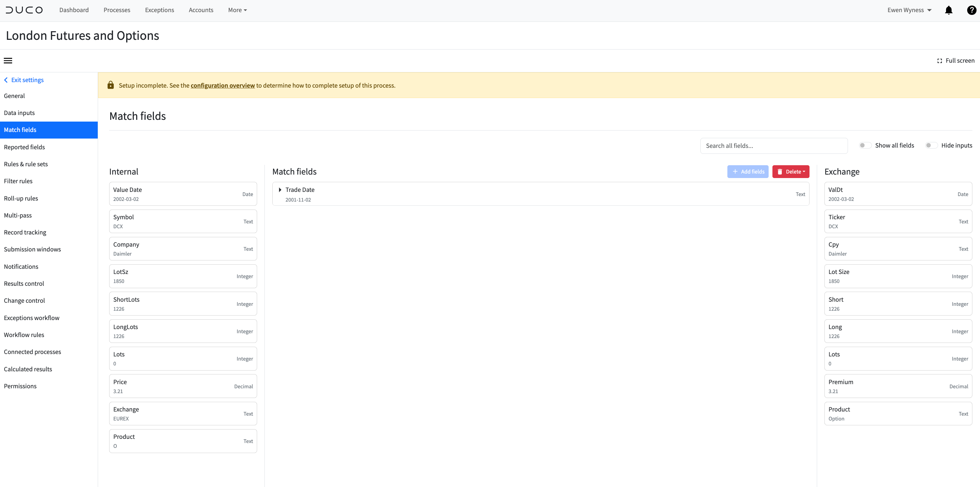Click the back arrow next to Exit settings
The width and height of the screenshot is (980, 487).
pos(6,80)
